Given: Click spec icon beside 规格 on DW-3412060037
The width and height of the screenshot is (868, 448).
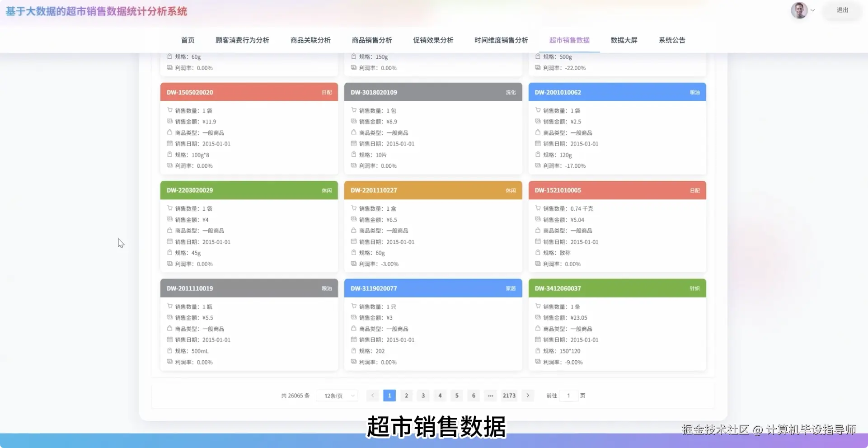Looking at the screenshot, I should click(537, 351).
